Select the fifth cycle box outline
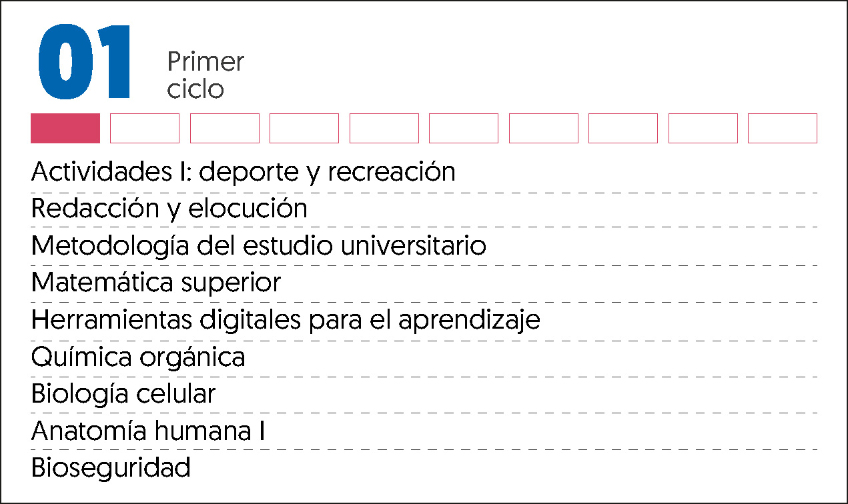This screenshot has width=848, height=504. [384, 128]
